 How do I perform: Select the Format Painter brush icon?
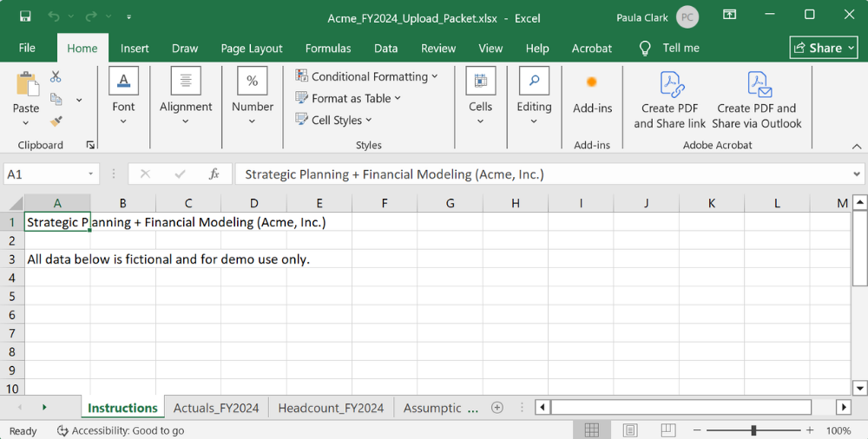coord(56,121)
